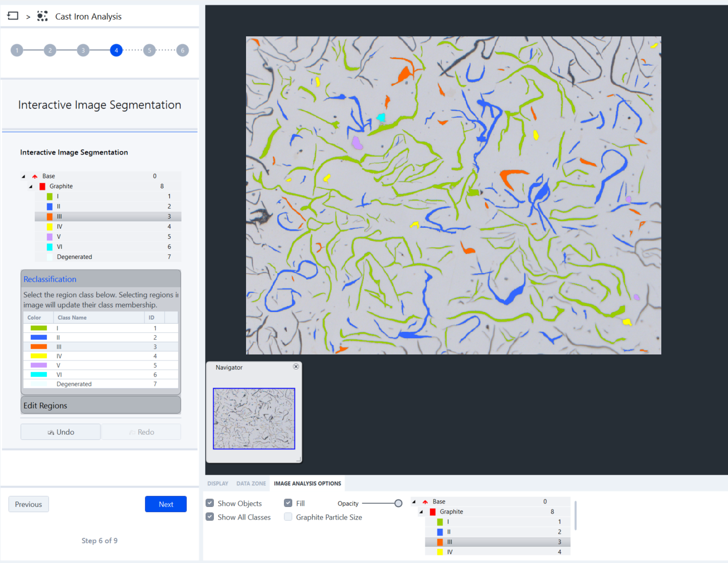The width and height of the screenshot is (728, 563).
Task: Select the red Graphite color icon in tree
Action: pyautogui.click(x=42, y=186)
